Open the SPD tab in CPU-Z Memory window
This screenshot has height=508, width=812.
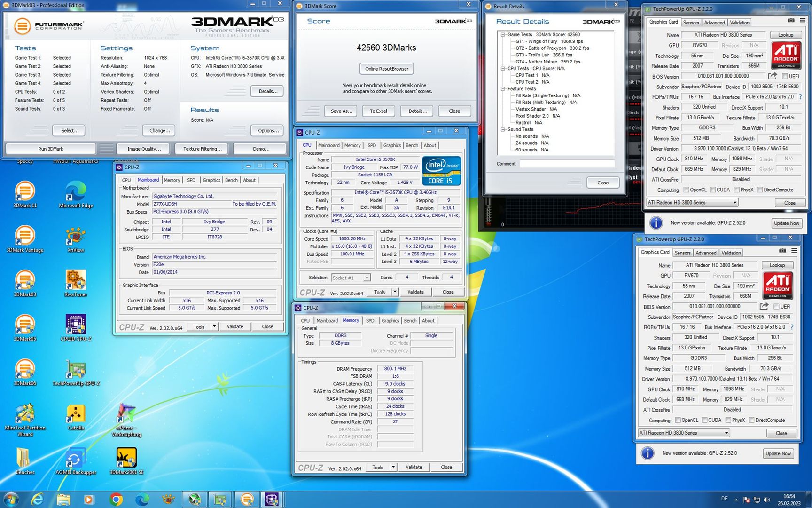pos(370,320)
